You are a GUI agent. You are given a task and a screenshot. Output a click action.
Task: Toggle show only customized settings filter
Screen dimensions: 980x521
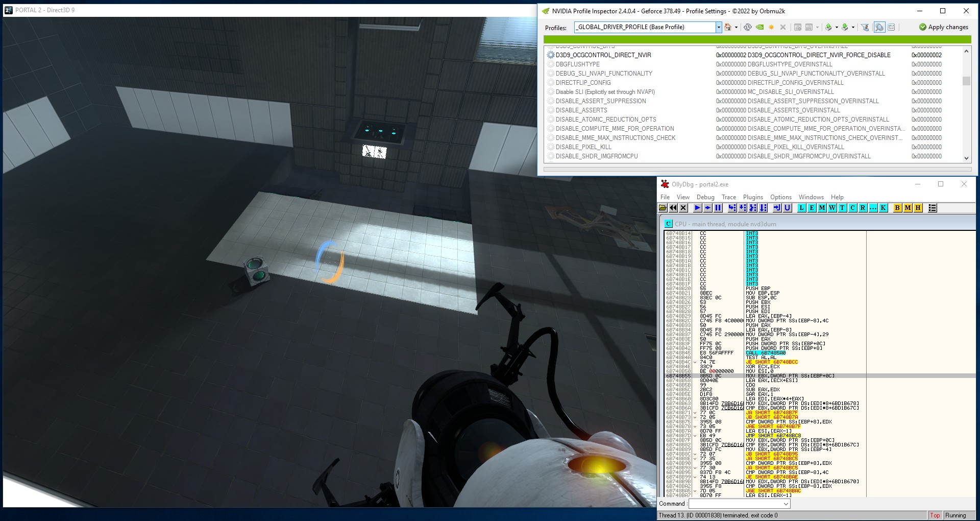[x=865, y=27]
